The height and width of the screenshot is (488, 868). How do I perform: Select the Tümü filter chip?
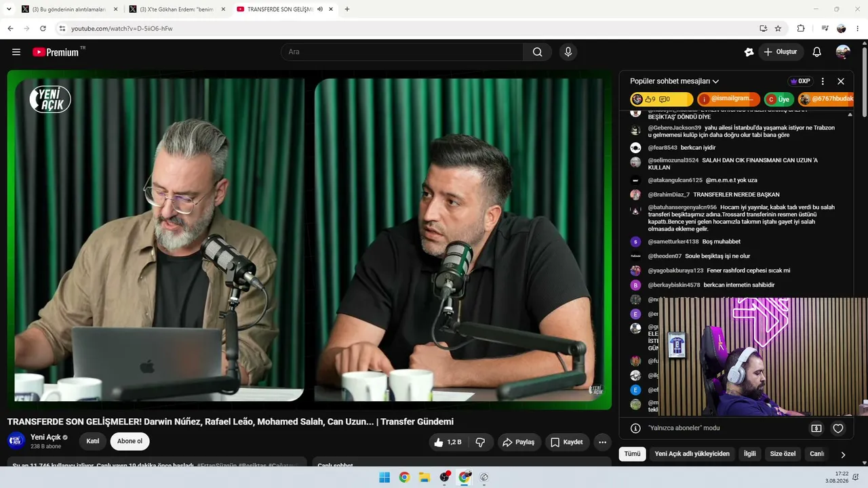tap(632, 454)
